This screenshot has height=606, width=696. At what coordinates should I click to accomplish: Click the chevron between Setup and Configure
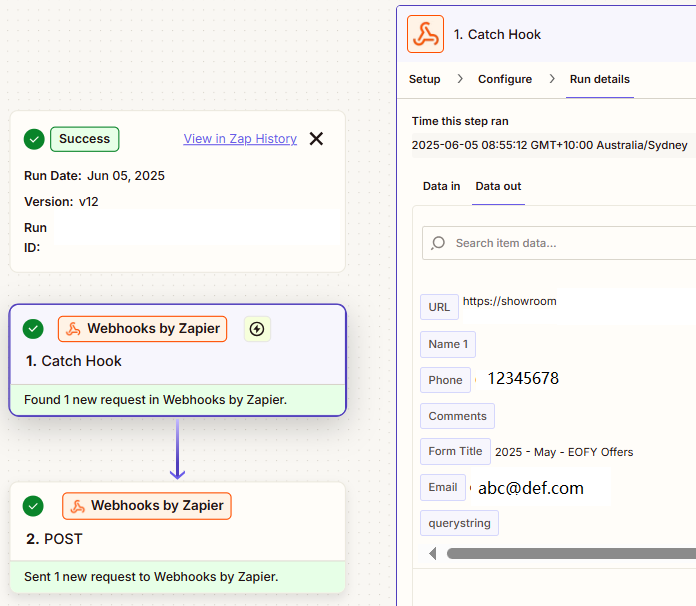[460, 79]
